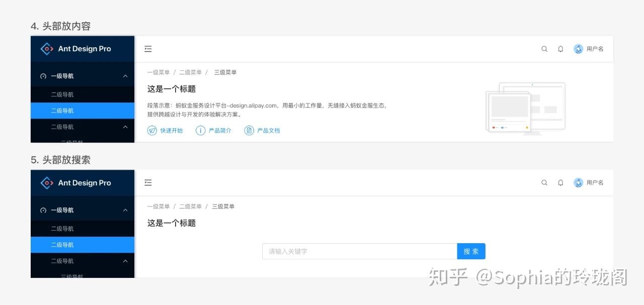
Task: Click the page illustration graphic on the right
Action: [525, 107]
